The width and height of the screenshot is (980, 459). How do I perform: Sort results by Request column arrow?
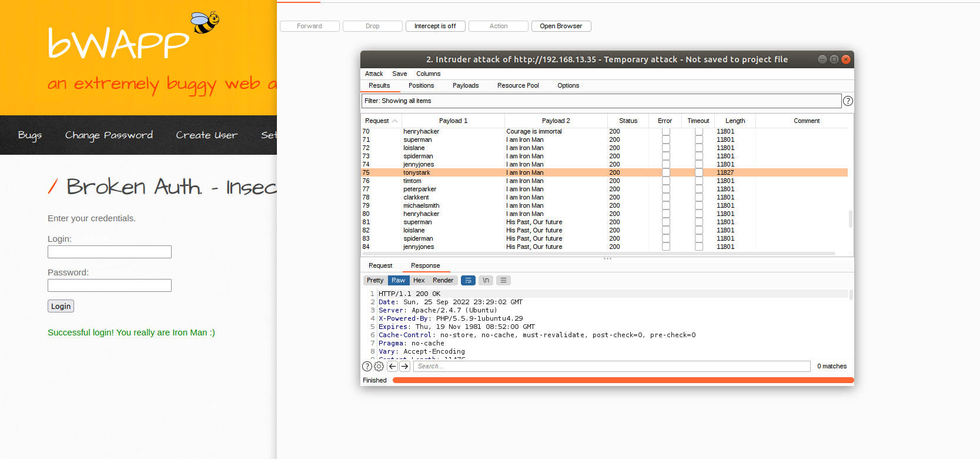point(395,121)
